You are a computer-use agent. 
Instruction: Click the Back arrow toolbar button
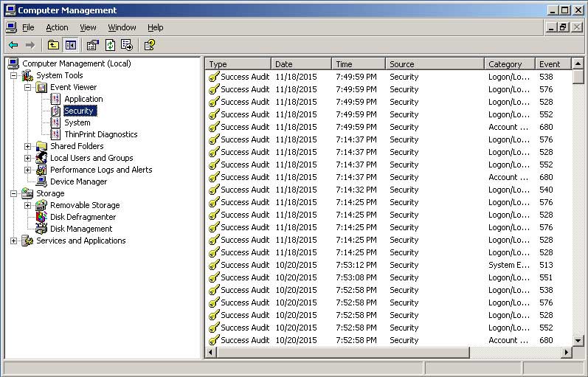13,46
